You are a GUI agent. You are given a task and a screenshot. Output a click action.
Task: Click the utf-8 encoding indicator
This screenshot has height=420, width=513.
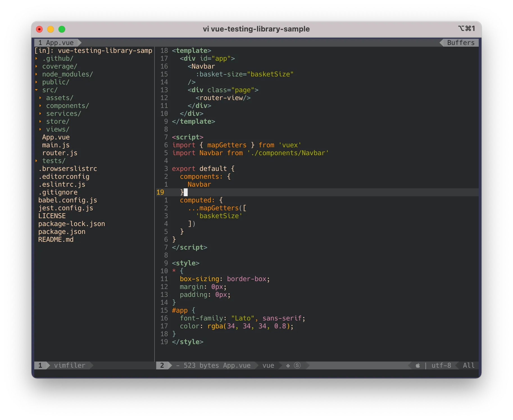(441, 365)
